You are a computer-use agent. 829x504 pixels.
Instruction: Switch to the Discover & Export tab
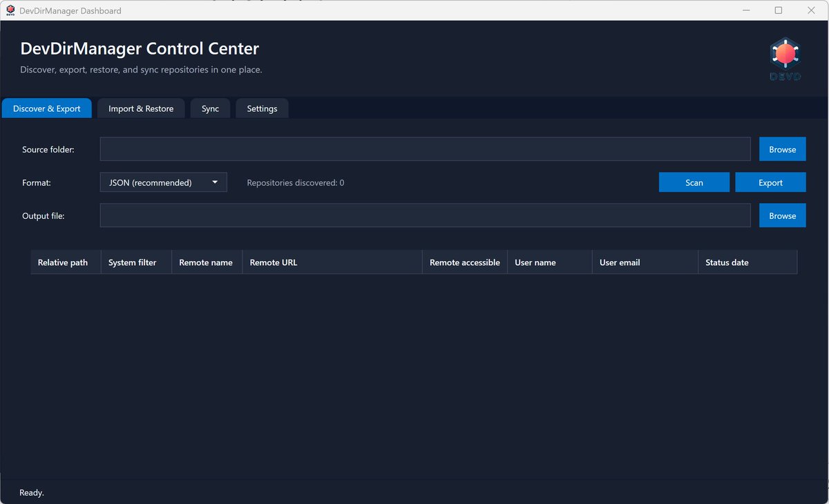47,108
